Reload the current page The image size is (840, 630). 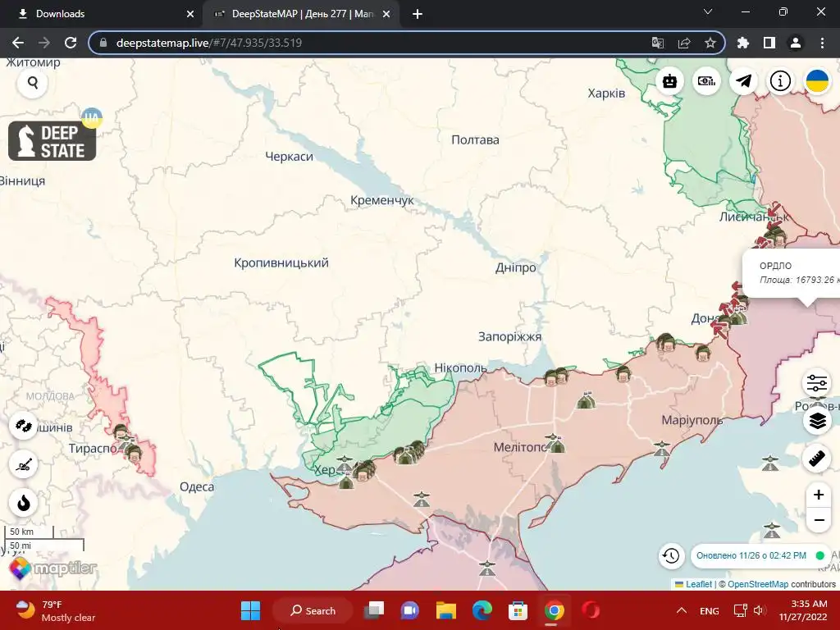tap(71, 43)
